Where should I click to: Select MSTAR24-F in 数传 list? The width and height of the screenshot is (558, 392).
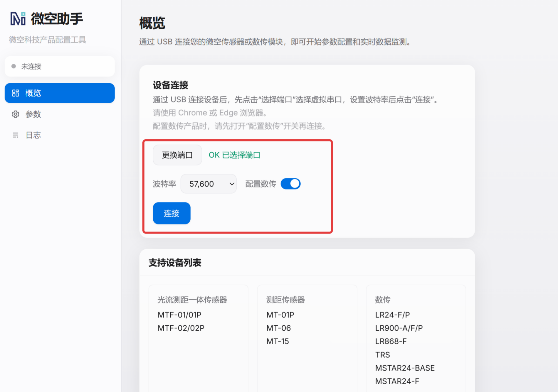(397, 381)
